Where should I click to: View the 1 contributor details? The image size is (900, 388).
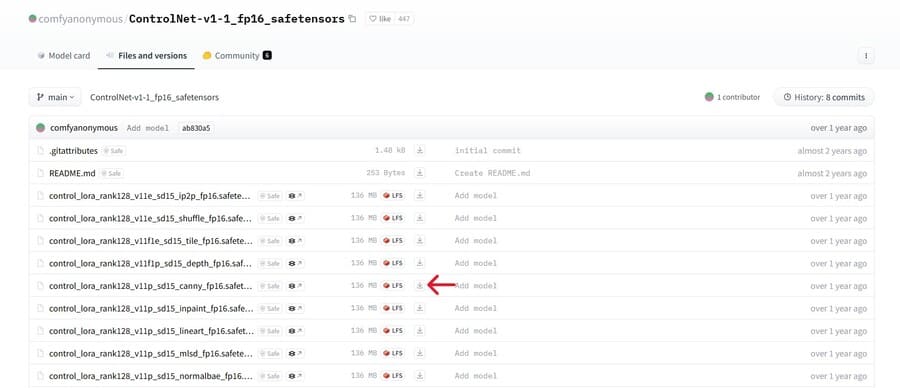point(732,97)
